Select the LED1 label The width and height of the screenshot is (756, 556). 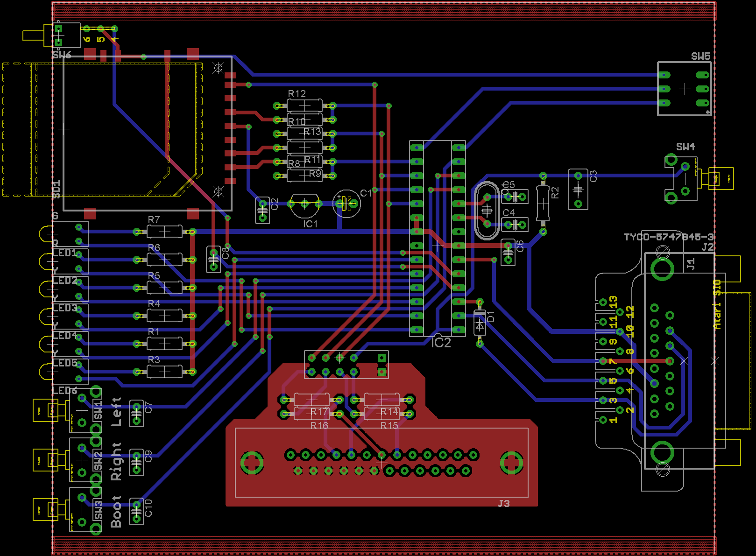[64, 253]
